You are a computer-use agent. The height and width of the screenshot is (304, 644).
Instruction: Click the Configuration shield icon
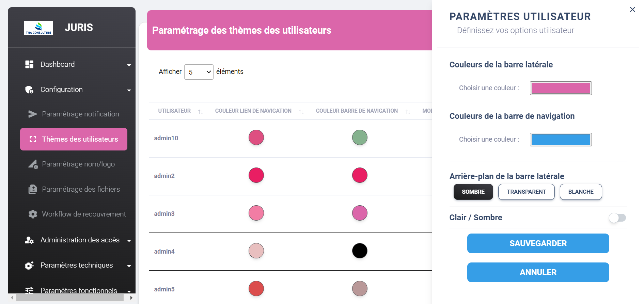pyautogui.click(x=29, y=90)
